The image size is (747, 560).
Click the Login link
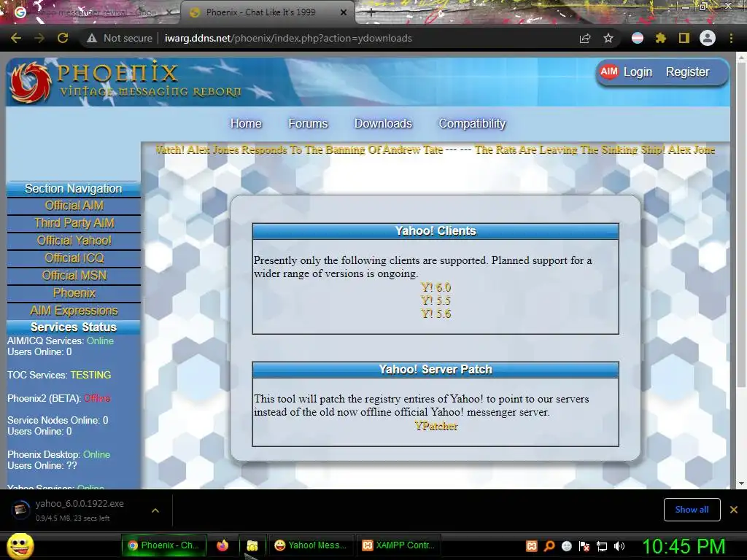[x=638, y=72]
